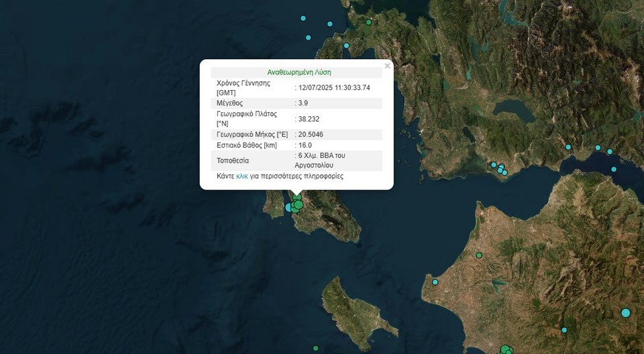Click the magnitude value 3.9 in popup
644x354 pixels.
(x=304, y=103)
